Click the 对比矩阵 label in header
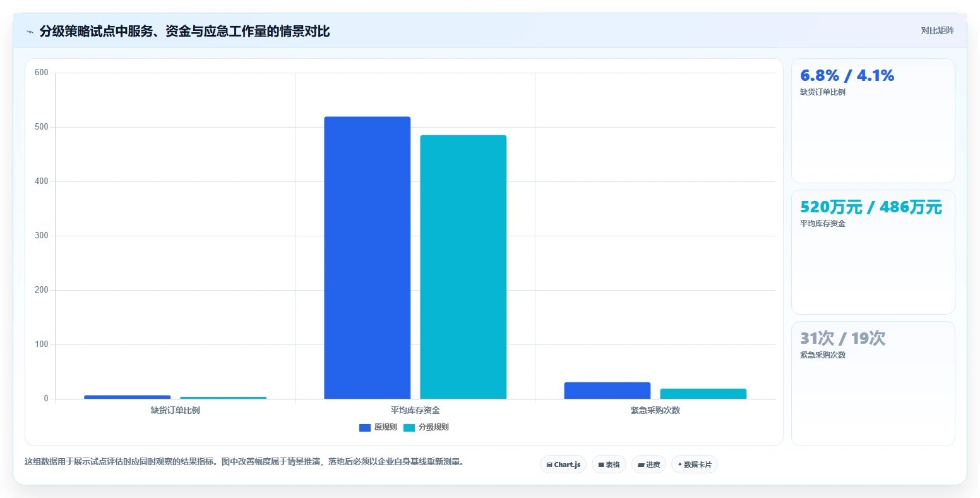Viewport: 980px width, 498px height. point(937,30)
